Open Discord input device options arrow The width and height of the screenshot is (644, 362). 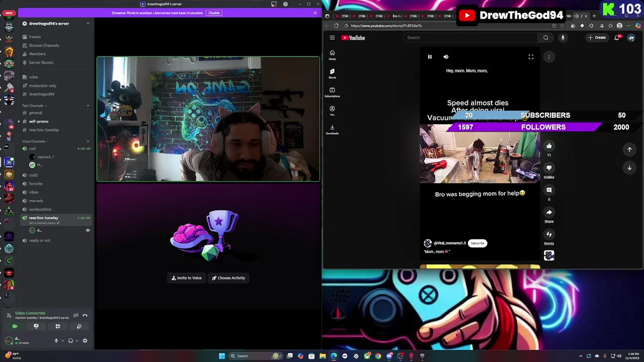62,340
